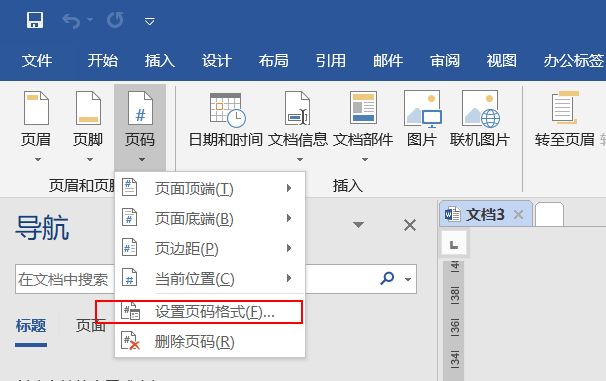This screenshot has height=381, width=606.
Task: Click the 页边距 menu item icon
Action: (129, 247)
